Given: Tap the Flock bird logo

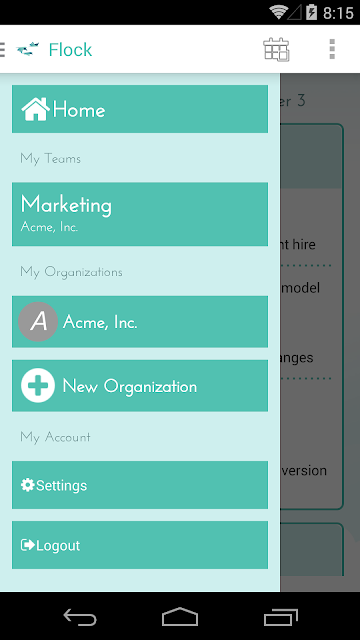Looking at the screenshot, I should coord(28,49).
